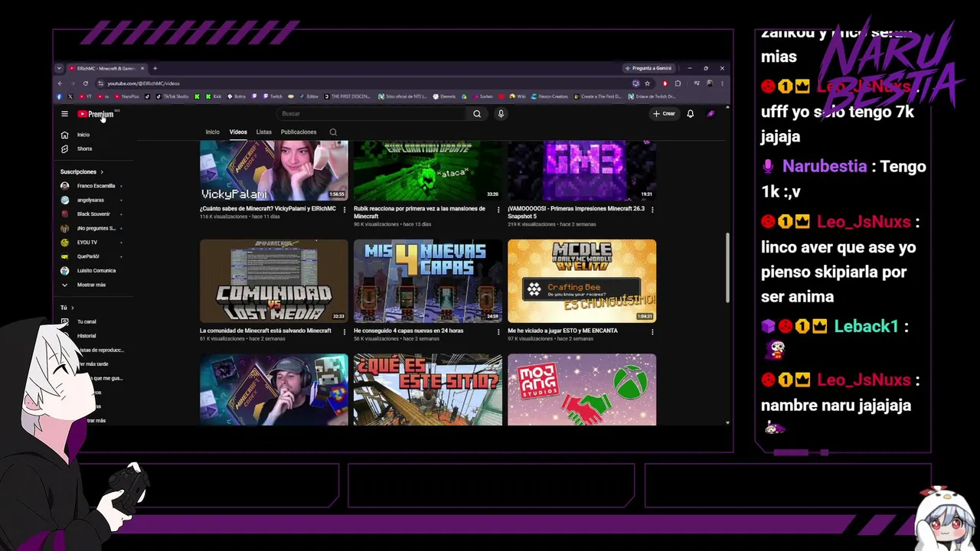Open EYOU TV subscription channel
The image size is (980, 551).
coord(90,243)
